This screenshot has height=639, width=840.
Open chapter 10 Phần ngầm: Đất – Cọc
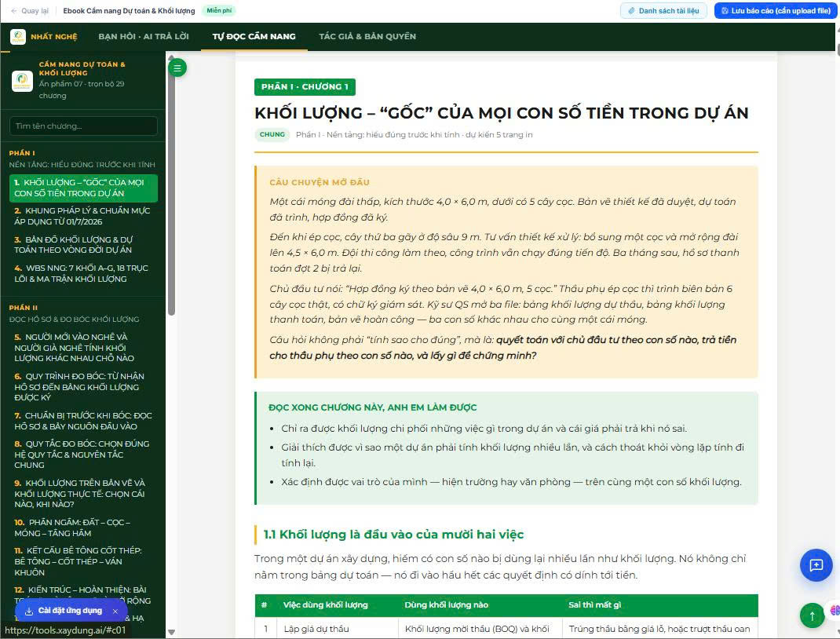(x=83, y=528)
